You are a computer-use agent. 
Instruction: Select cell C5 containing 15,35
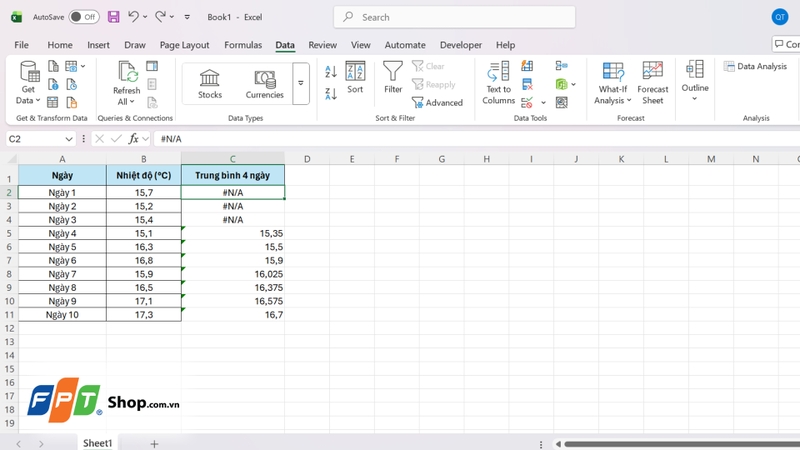pyautogui.click(x=233, y=233)
